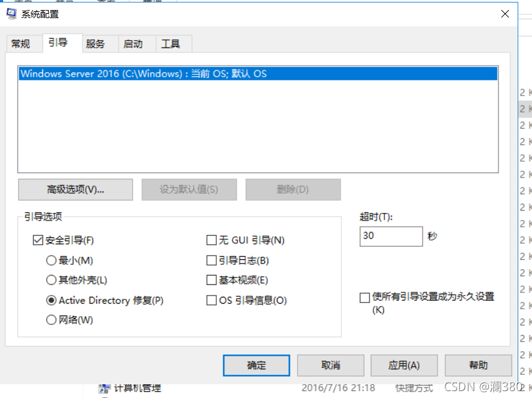Image resolution: width=532 pixels, height=398 pixels.
Task: Tick the 基本视频(E) checkbox
Action: pos(211,280)
